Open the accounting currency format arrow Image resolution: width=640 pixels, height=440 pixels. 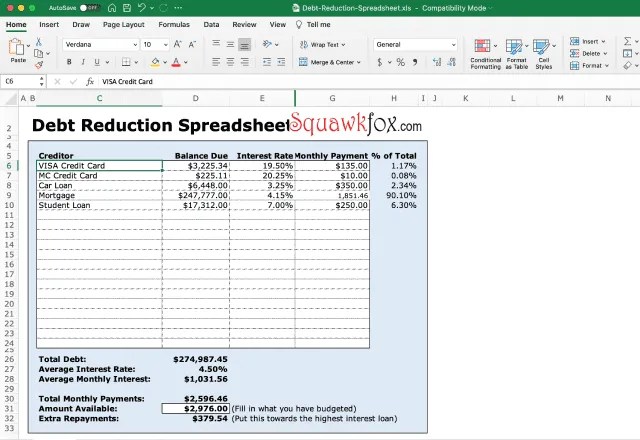(x=390, y=62)
